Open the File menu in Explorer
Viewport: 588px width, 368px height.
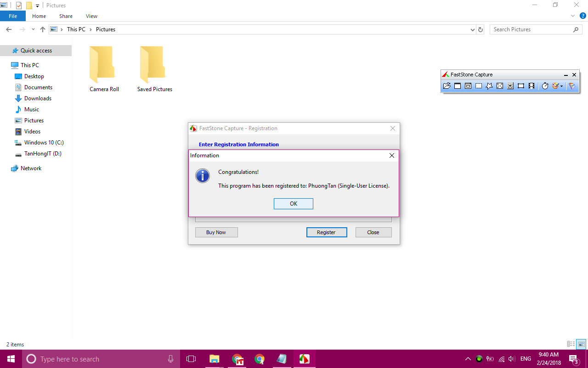pos(13,16)
